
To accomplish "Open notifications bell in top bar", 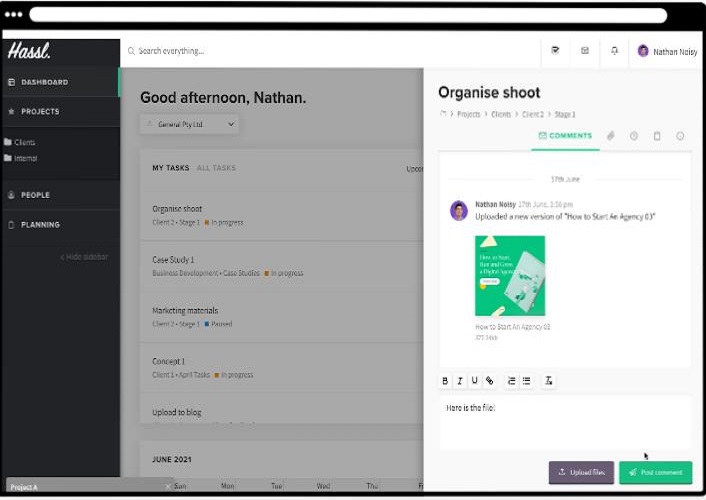I will tap(614, 51).
